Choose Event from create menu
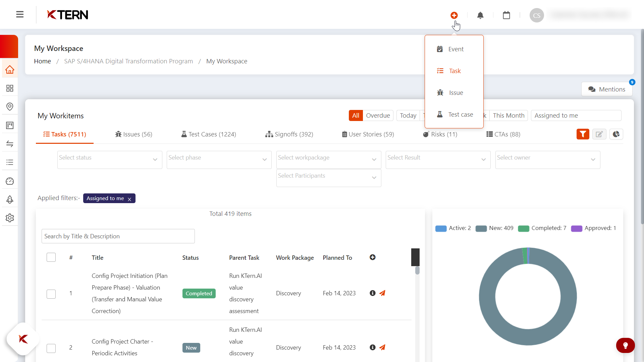Viewport: 644px width, 362px height. 454,49
